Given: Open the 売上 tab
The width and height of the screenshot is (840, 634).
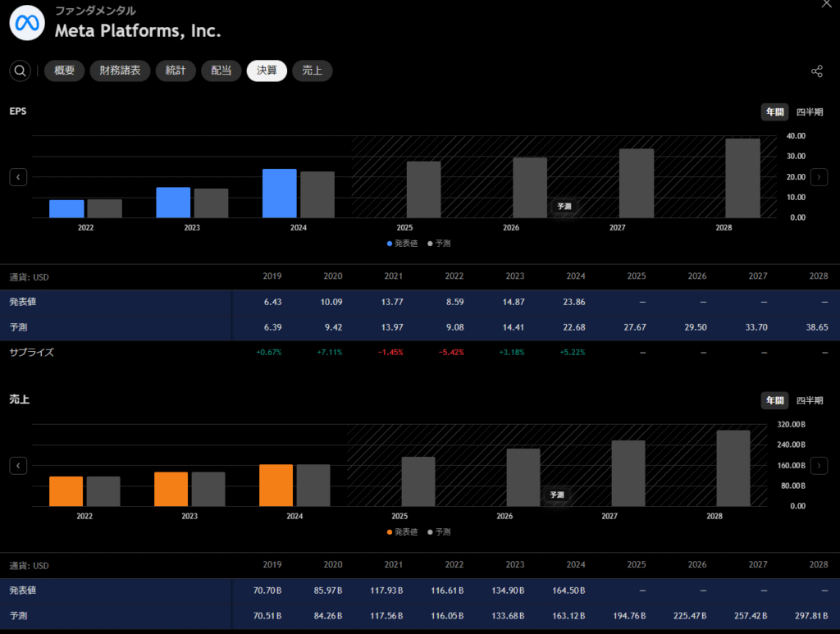Looking at the screenshot, I should [x=313, y=71].
